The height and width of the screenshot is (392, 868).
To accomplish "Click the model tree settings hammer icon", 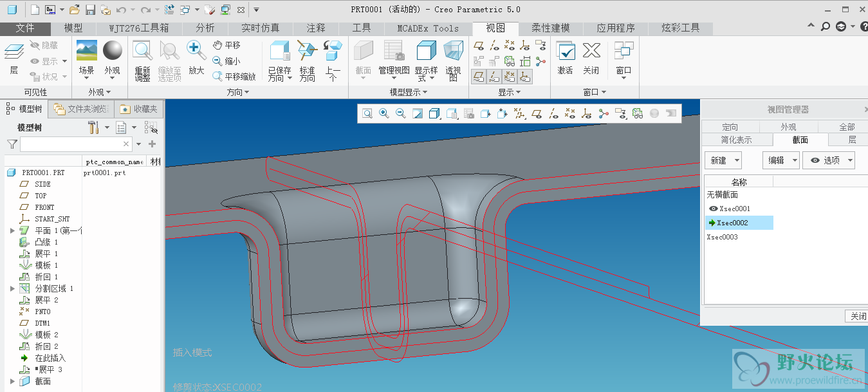I will [94, 127].
